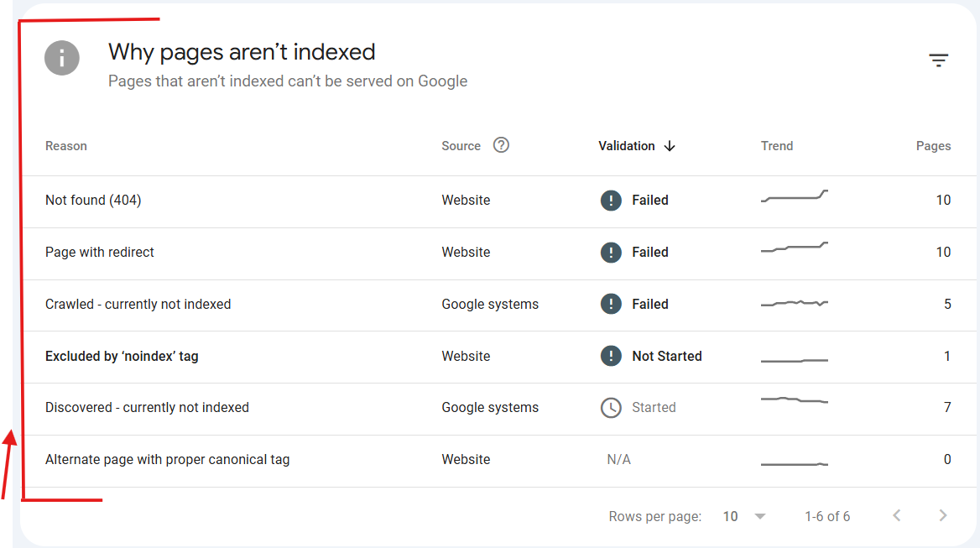This screenshot has width=980, height=548.
Task: Select Crawled - currently not indexed row
Action: point(138,305)
